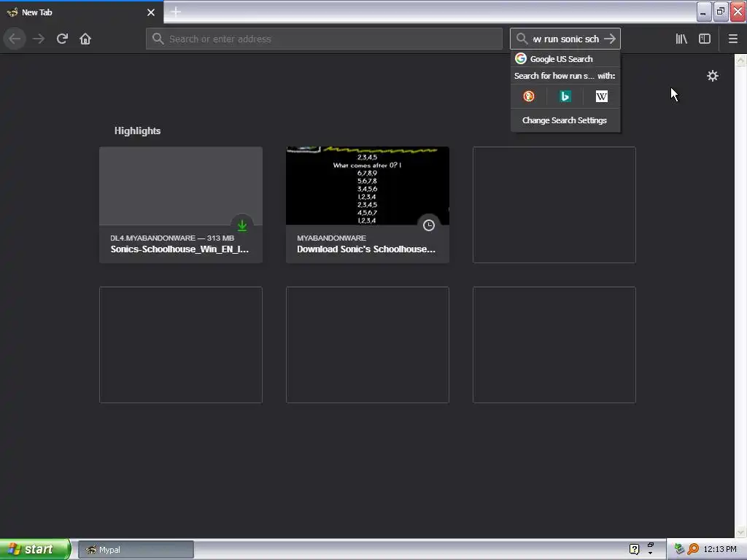Go to the Home page
The height and width of the screenshot is (560, 747).
pos(85,39)
